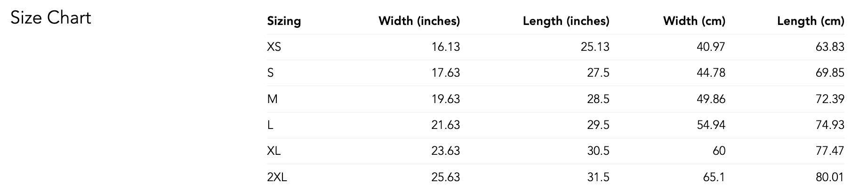The height and width of the screenshot is (192, 868).
Task: Select the M size row label
Action: point(272,99)
